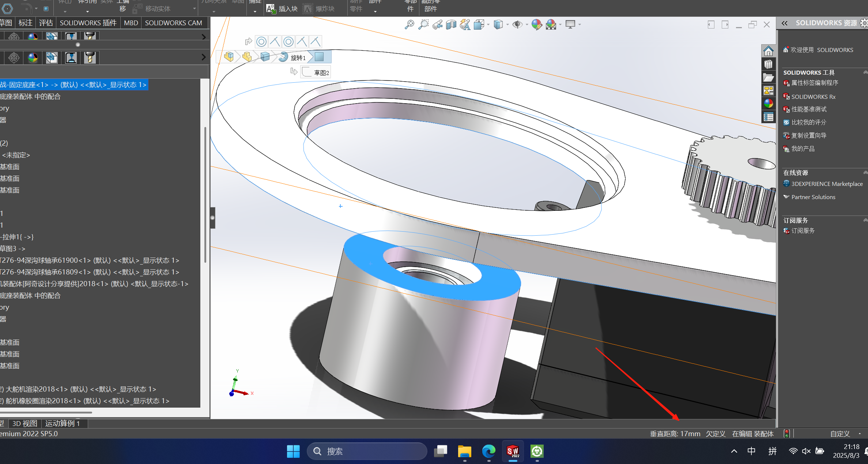868x464 pixels.
Task: Toggle Hide/Show Items eye icon
Action: 518,25
